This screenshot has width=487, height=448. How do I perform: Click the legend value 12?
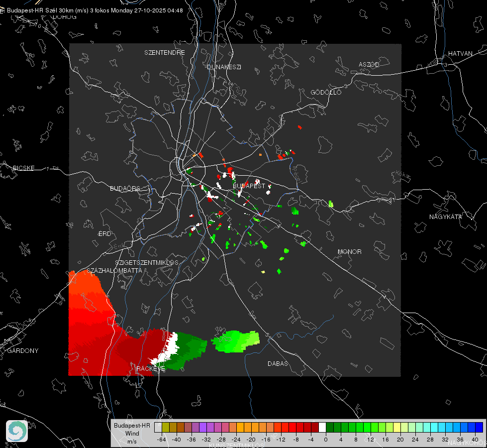point(371,440)
